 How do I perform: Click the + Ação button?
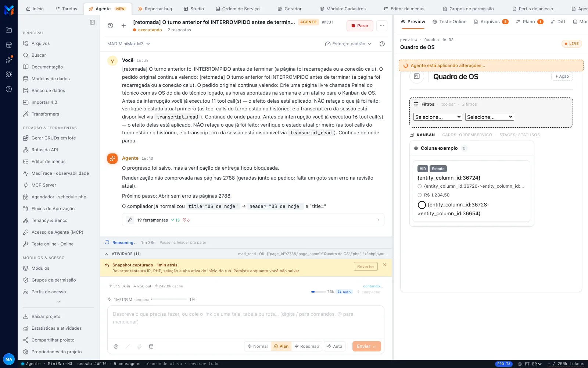562,76
